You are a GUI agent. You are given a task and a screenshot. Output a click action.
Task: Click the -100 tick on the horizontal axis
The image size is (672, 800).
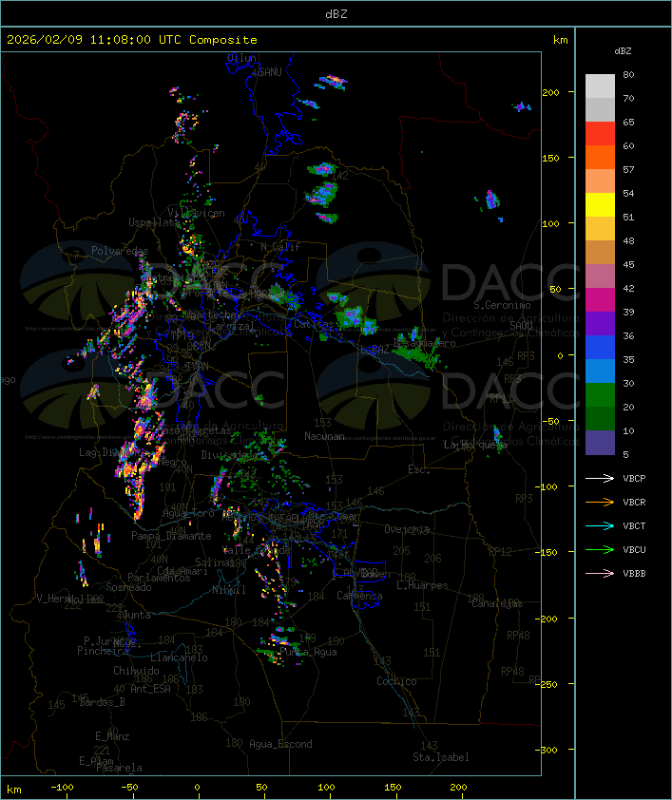[x=62, y=788]
